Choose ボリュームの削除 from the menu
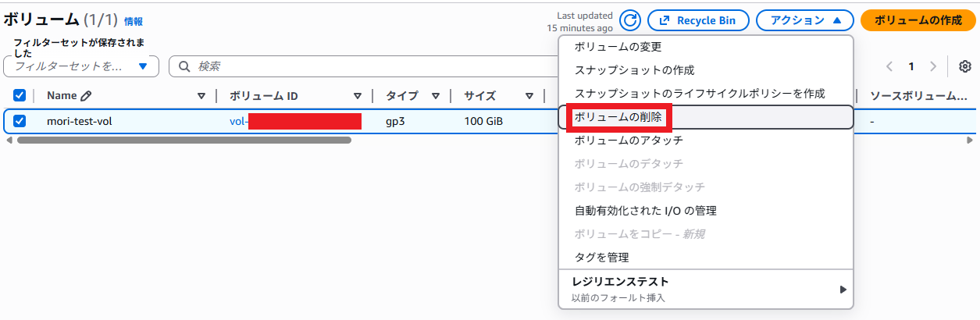This screenshot has height=320, width=980. (x=706, y=117)
